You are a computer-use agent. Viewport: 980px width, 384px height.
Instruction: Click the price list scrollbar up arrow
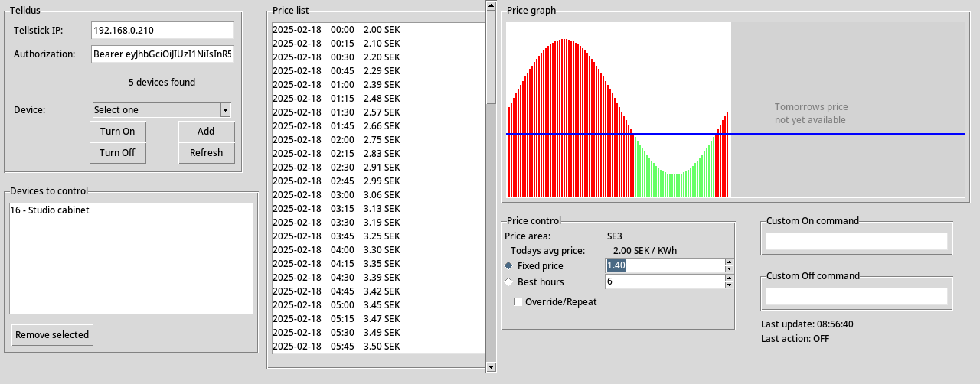(x=491, y=5)
